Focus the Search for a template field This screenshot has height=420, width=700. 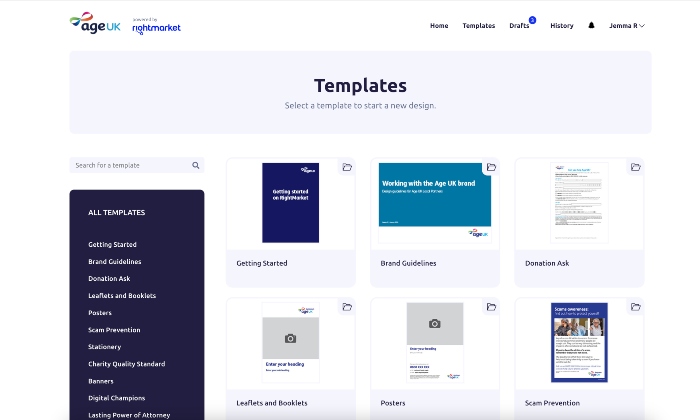[130, 165]
